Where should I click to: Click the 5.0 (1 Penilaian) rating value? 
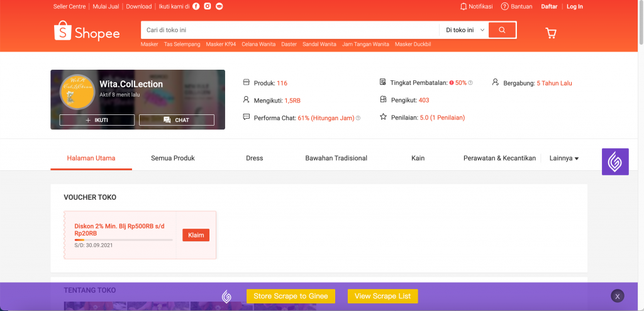(x=442, y=117)
